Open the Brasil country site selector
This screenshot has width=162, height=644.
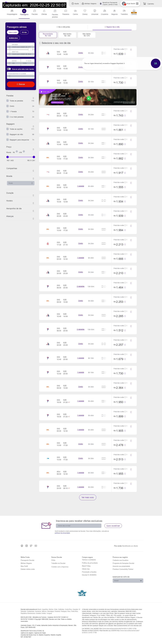pyautogui.click(x=128, y=580)
